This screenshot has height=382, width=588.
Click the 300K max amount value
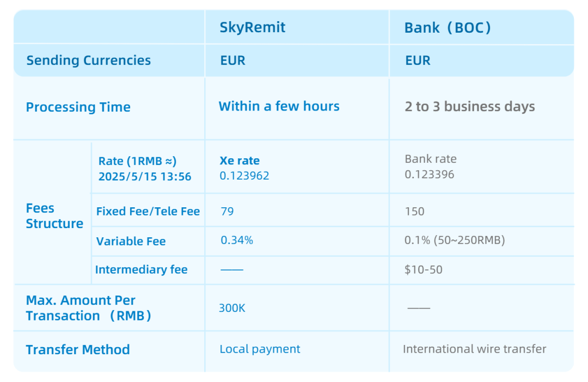(x=232, y=308)
